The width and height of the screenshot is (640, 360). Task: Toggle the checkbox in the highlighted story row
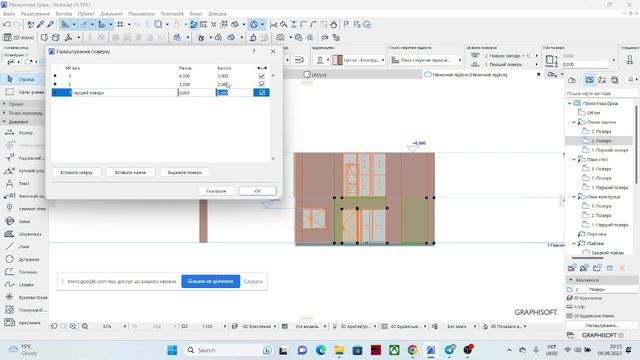click(262, 93)
